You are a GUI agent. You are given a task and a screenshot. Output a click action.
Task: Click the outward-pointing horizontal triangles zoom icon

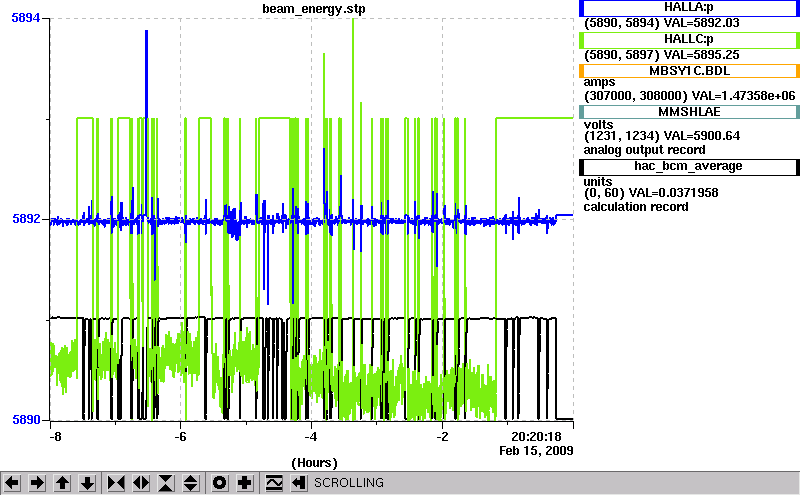(141, 483)
